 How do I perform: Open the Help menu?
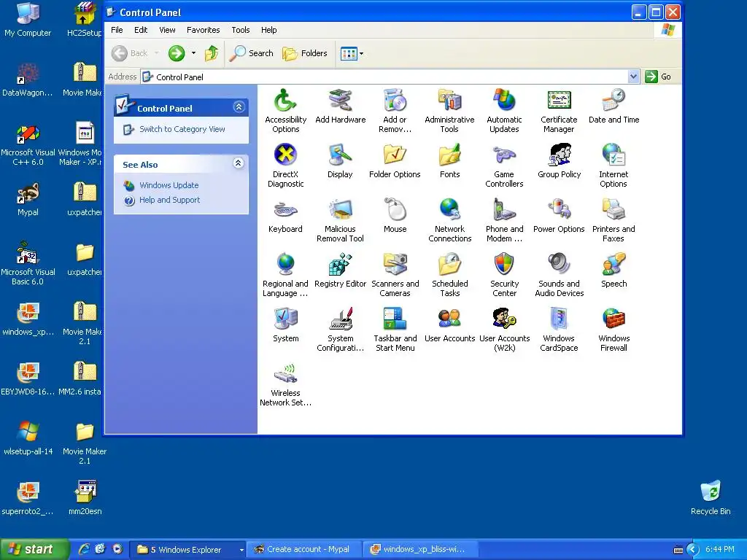point(268,30)
